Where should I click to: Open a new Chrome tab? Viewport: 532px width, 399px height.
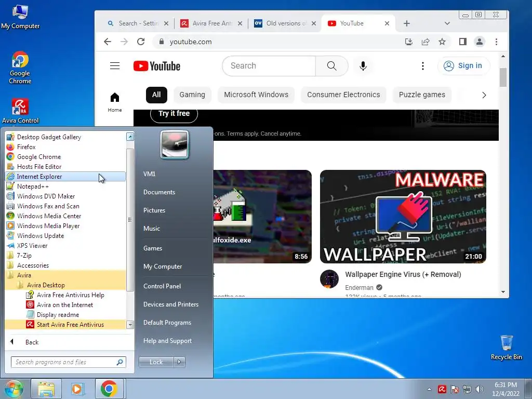click(407, 23)
